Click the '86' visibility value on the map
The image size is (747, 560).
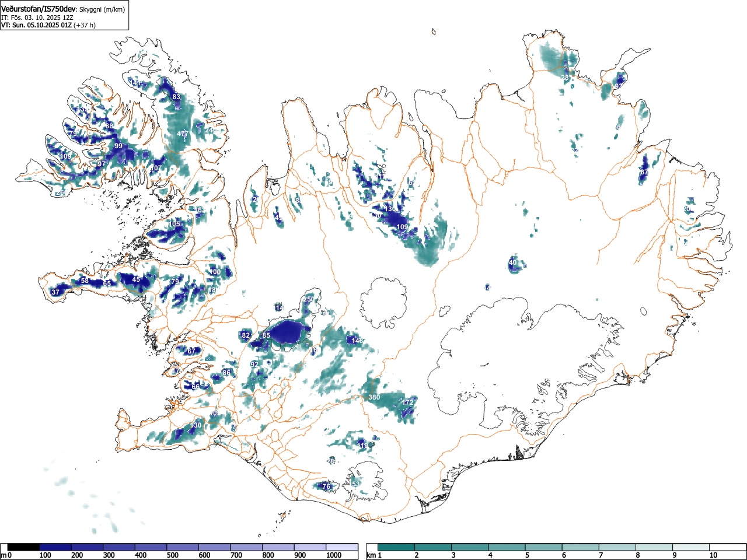[x=226, y=373]
